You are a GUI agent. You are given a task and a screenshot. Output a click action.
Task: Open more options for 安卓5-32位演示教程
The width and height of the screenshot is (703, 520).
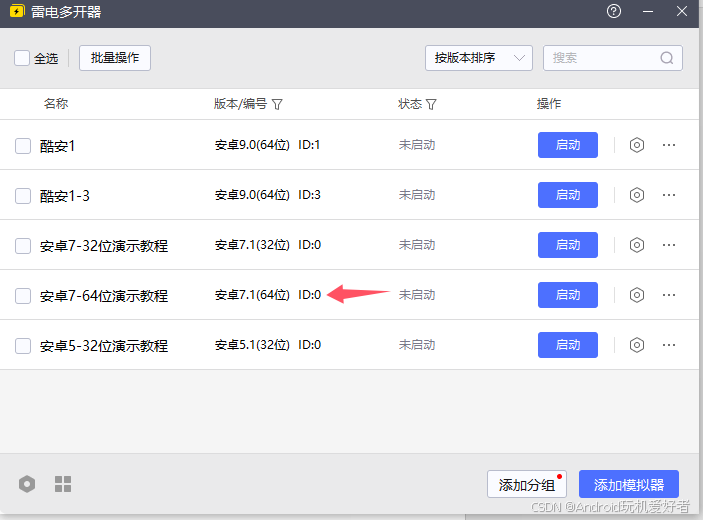tap(669, 345)
